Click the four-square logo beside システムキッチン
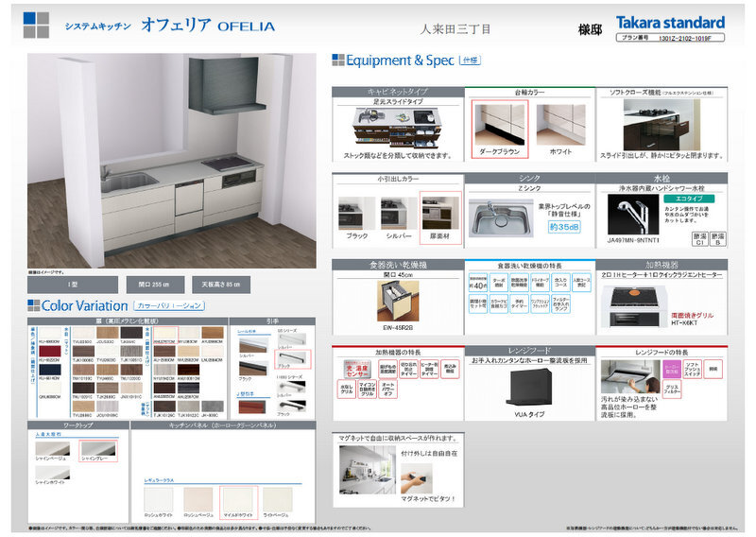 (x=36, y=26)
